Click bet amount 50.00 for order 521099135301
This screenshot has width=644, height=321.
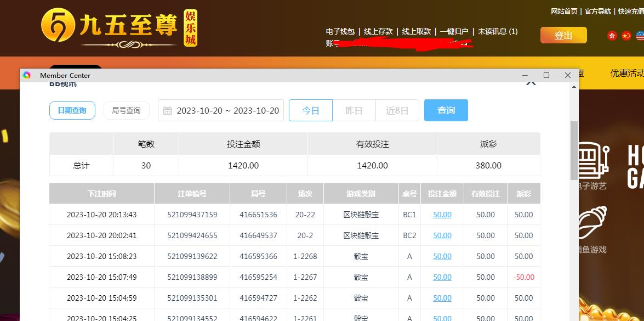click(442, 297)
